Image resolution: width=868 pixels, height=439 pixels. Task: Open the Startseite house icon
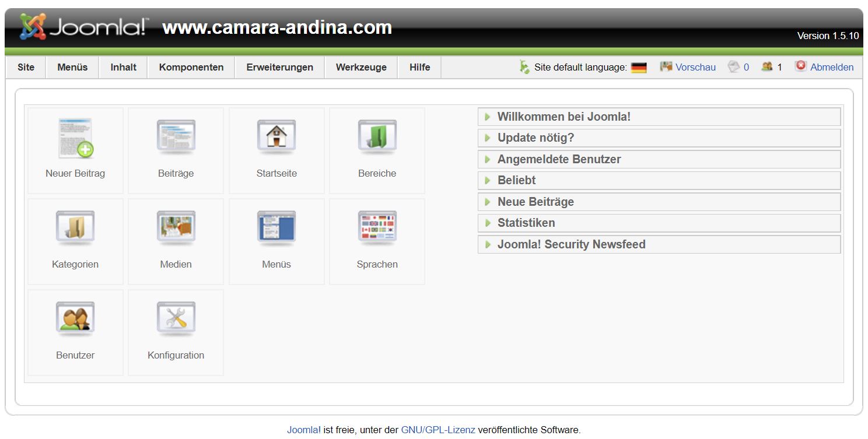(276, 138)
